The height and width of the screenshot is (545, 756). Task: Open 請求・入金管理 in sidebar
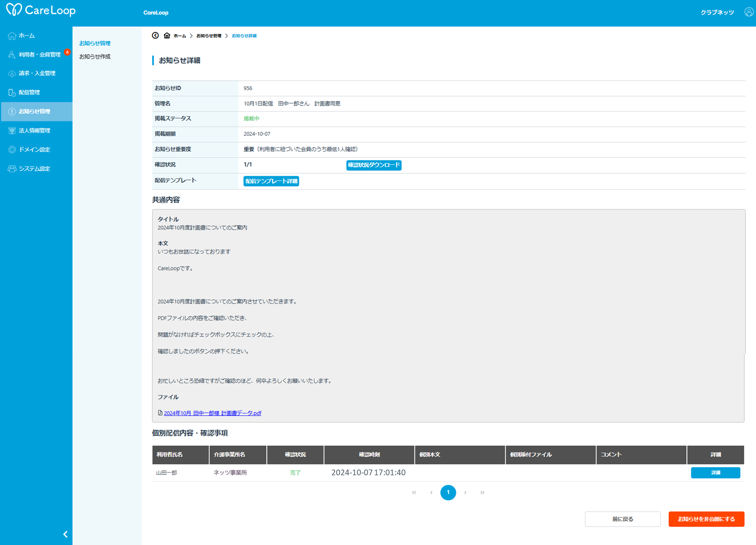point(37,73)
